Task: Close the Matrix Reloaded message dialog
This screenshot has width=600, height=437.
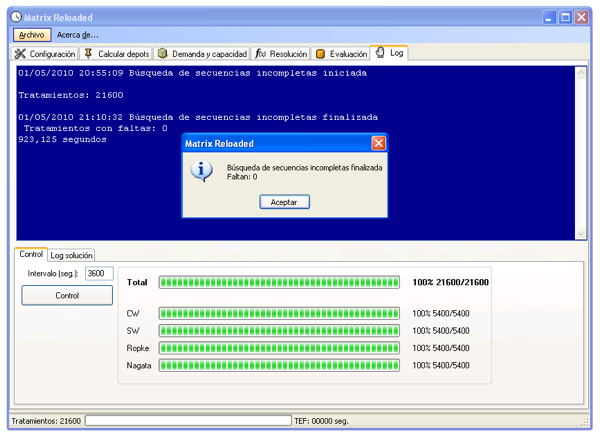Action: click(x=379, y=144)
